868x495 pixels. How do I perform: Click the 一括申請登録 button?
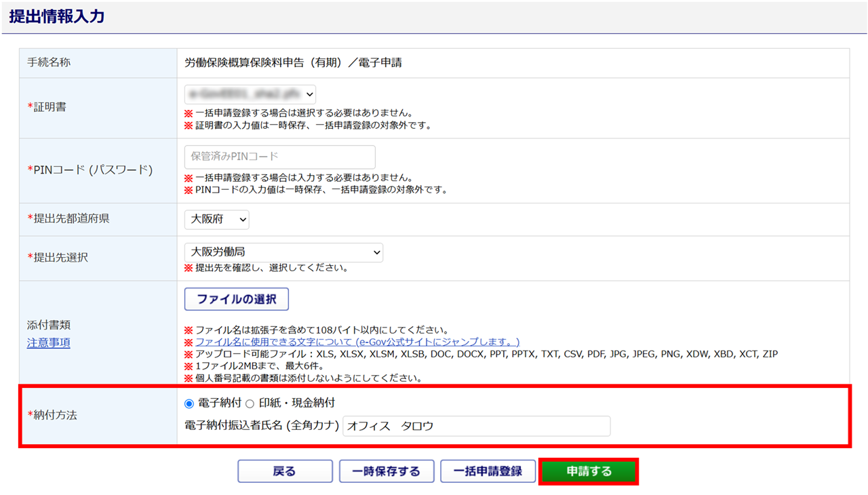(488, 471)
